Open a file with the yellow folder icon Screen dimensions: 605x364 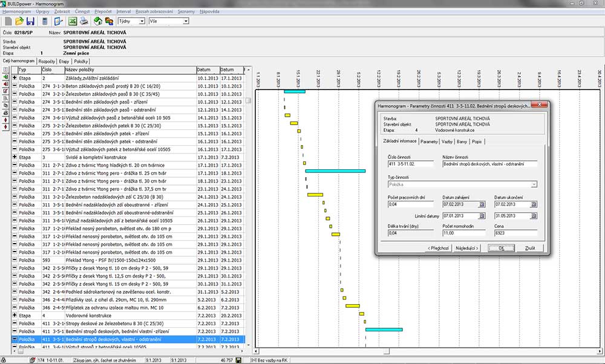tap(19, 21)
